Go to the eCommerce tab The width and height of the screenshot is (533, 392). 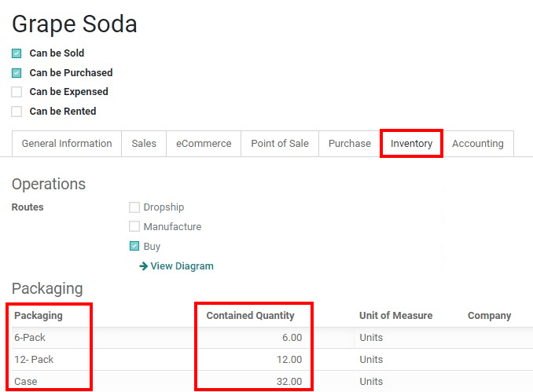[204, 144]
